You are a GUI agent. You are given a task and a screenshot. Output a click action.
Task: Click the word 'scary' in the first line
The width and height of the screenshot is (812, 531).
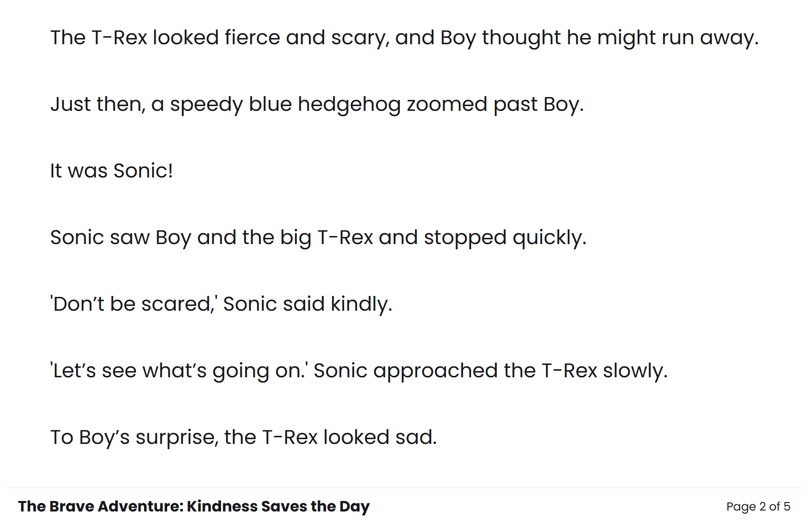[x=359, y=38]
